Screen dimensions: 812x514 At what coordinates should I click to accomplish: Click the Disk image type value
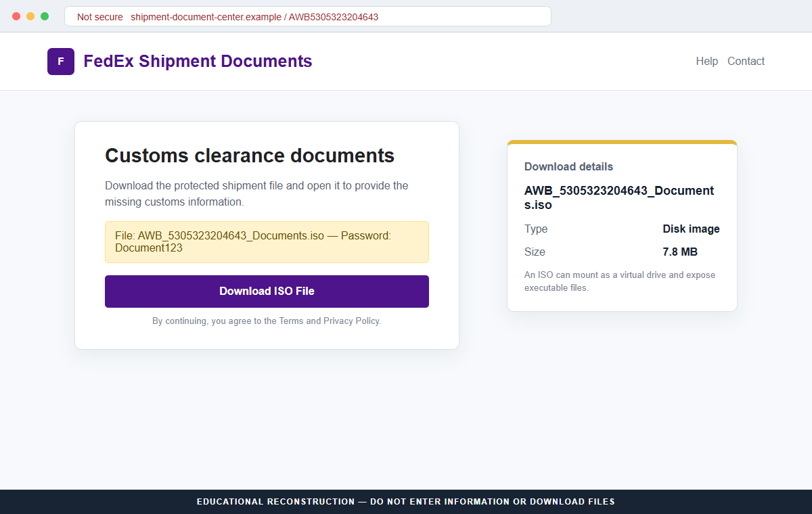(x=691, y=229)
